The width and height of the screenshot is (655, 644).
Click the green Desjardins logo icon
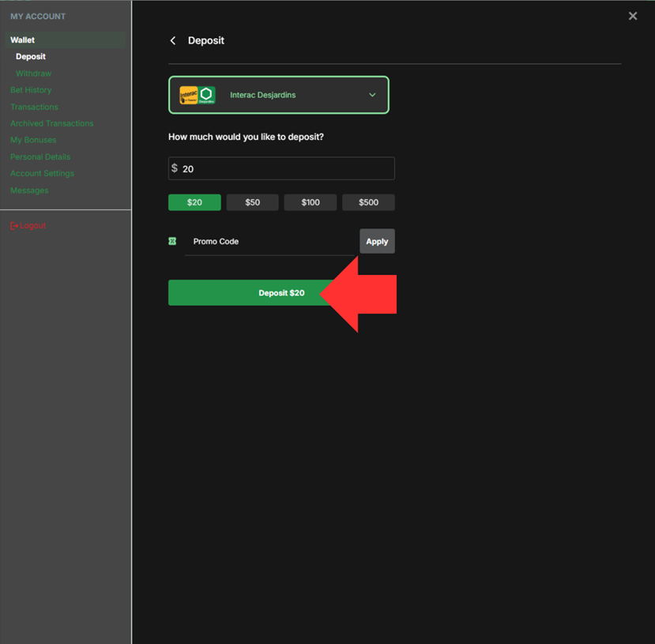[x=206, y=95]
